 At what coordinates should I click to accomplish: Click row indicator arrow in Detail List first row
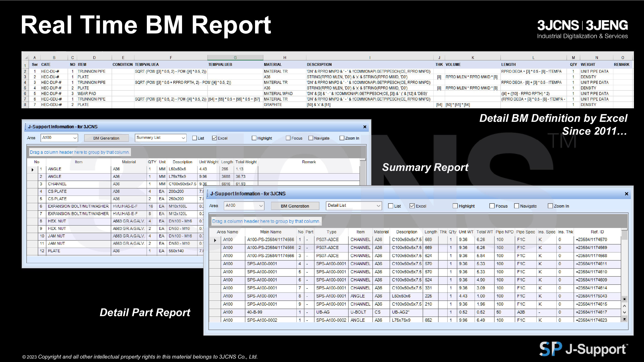(x=215, y=240)
